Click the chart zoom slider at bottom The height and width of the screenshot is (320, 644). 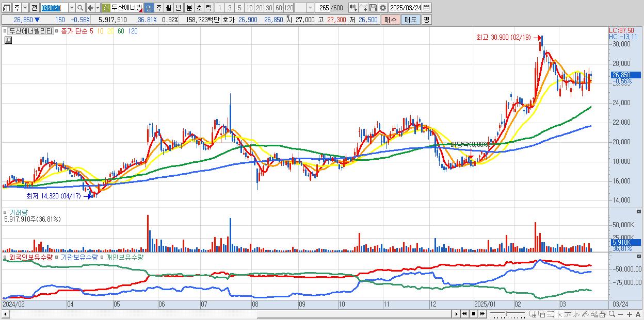(507, 314)
